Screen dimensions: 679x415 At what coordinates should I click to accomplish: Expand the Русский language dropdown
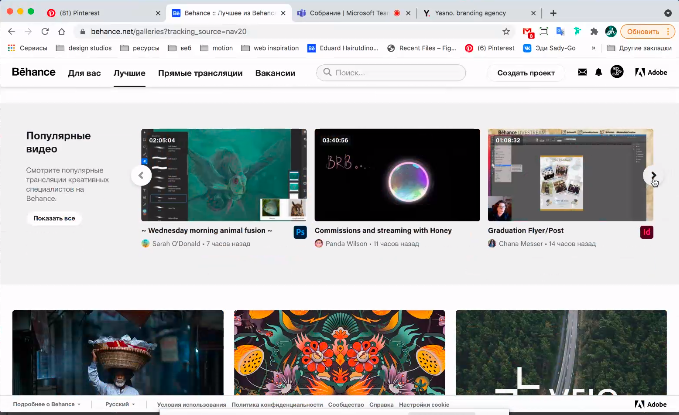124,404
